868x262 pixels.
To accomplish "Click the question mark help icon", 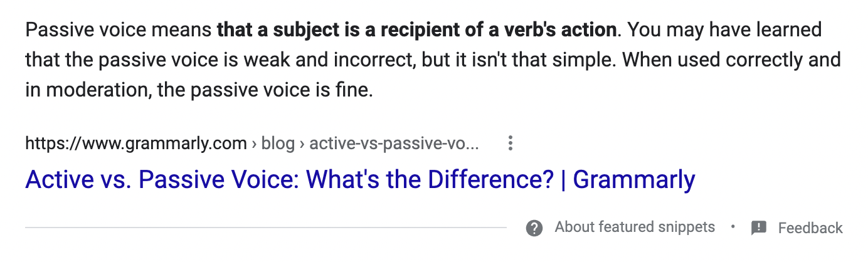I will pyautogui.click(x=534, y=228).
